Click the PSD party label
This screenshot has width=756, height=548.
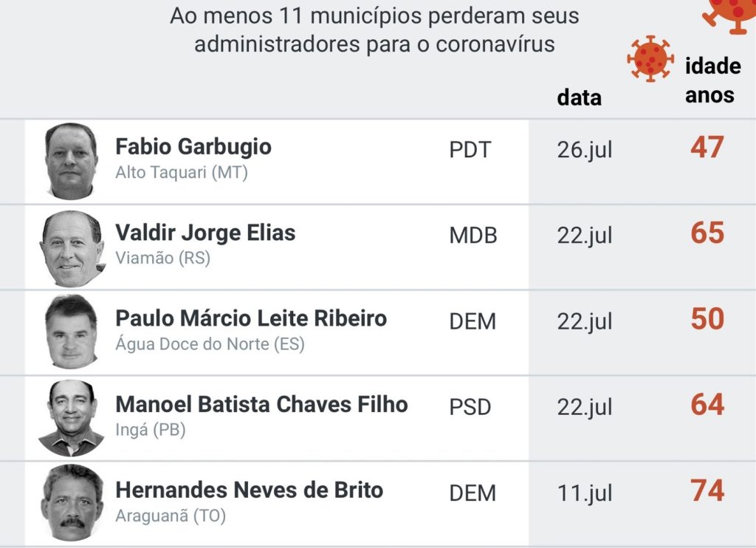point(470,407)
